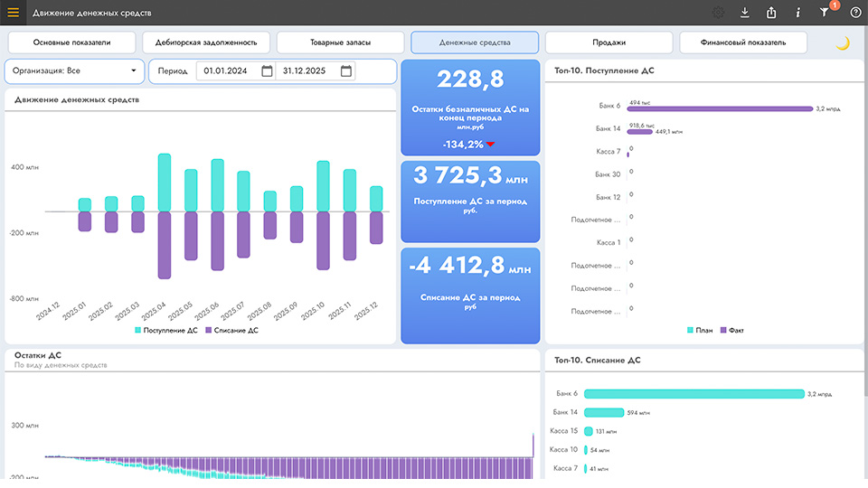The height and width of the screenshot is (488, 868).
Task: Click Банк 14 bar in Топ-10 Списание
Action: pyautogui.click(x=604, y=413)
